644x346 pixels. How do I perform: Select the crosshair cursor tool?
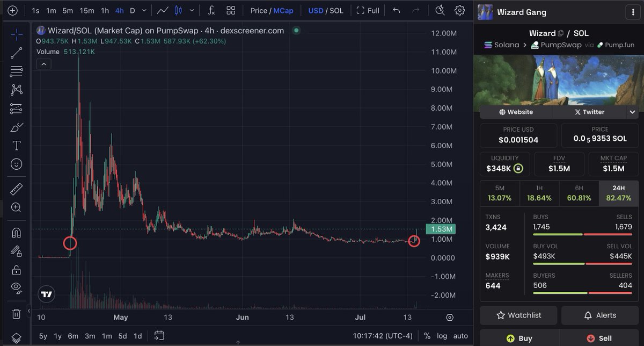pyautogui.click(x=17, y=35)
